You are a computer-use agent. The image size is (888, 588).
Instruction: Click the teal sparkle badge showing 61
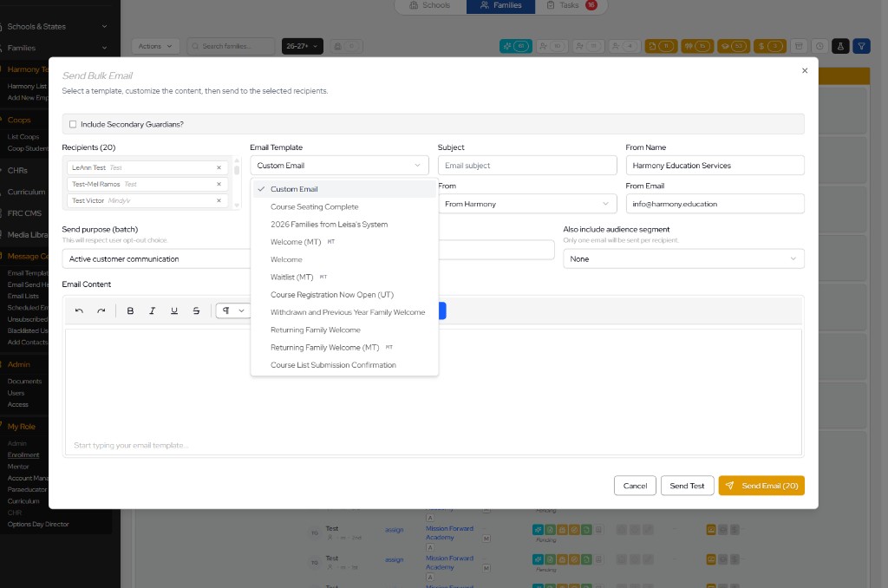coord(516,47)
